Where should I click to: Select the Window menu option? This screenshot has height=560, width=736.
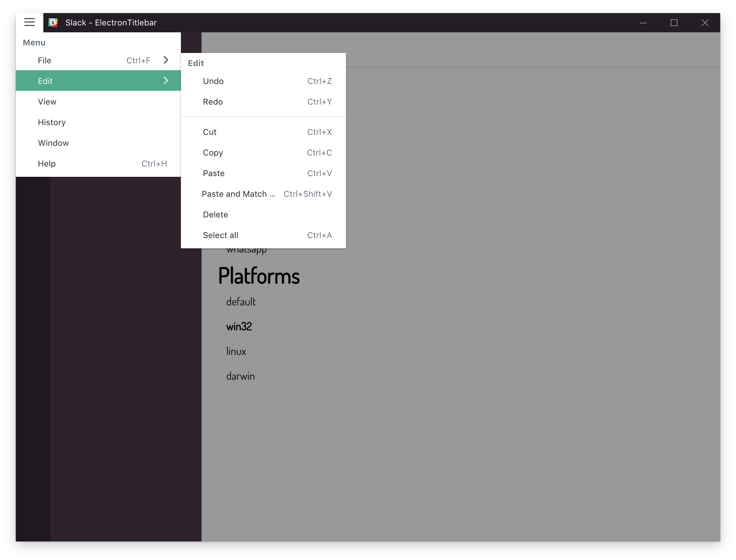(54, 143)
